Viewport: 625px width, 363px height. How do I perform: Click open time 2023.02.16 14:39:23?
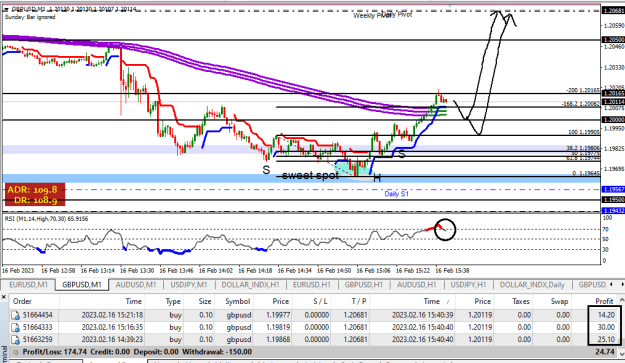pyautogui.click(x=112, y=340)
